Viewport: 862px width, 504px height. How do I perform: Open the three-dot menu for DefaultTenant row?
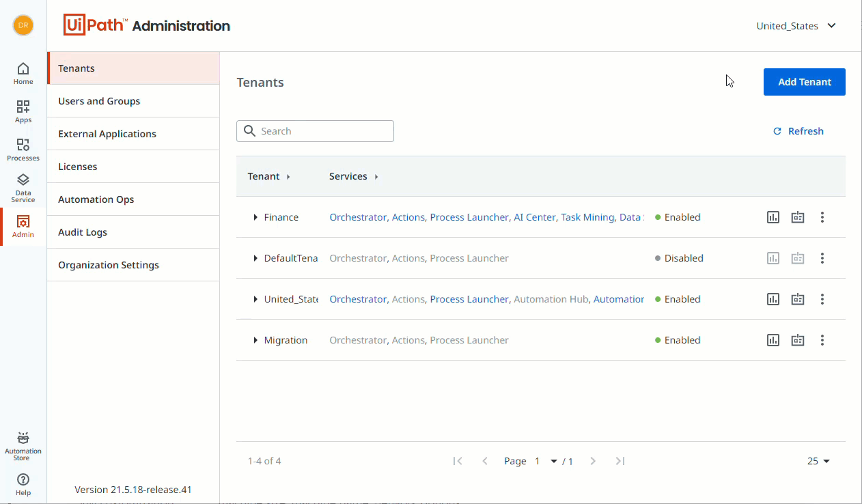tap(822, 258)
